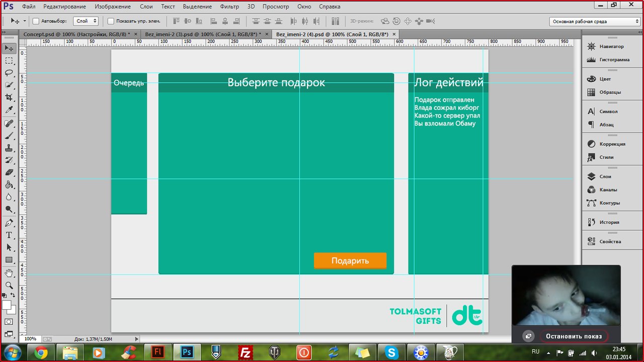Image resolution: width=644 pixels, height=362 pixels.
Task: Open the status bar document info arrow
Action: [x=136, y=339]
